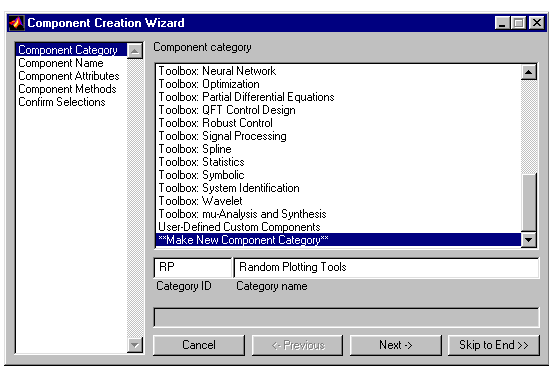Click the MATLAB icon in title bar
Screen dimensions: 549x375
(x=16, y=23)
